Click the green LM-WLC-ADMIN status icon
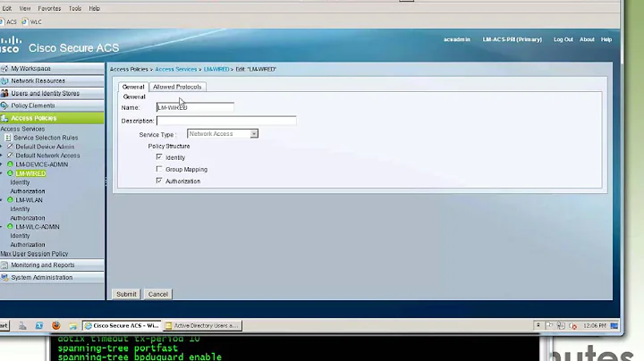Image resolution: width=644 pixels, height=361 pixels. click(x=10, y=226)
